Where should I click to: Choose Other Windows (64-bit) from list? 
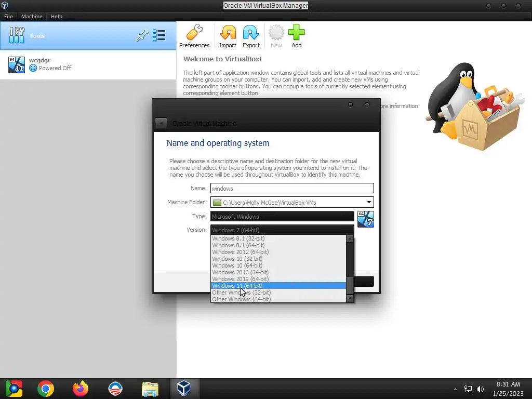(x=278, y=299)
